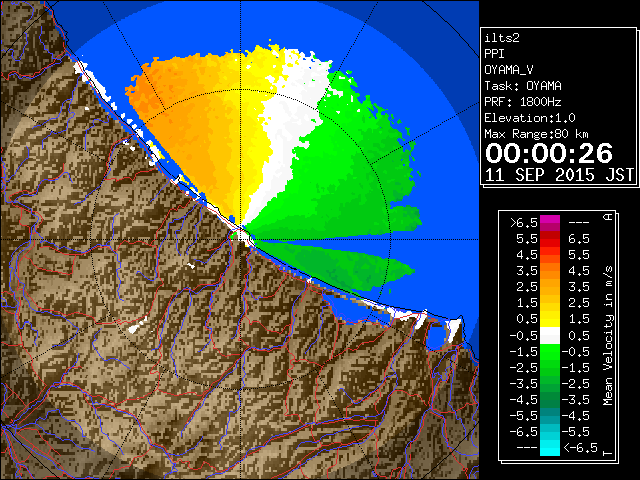Select the red legend color band
Screen dimensions: 640x480
pyautogui.click(x=550, y=239)
